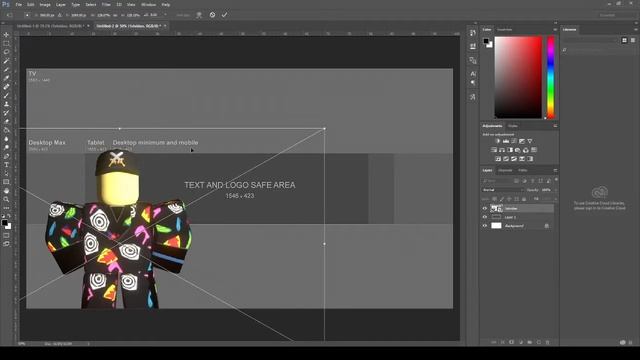Switch Libraries to grid view
The width and height of the screenshot is (640, 360).
pos(624,40)
